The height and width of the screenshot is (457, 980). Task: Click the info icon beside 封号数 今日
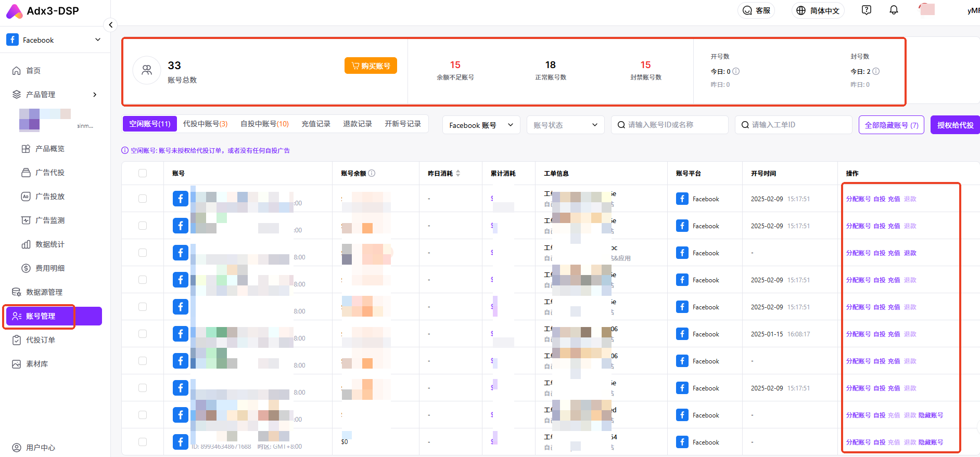click(876, 71)
